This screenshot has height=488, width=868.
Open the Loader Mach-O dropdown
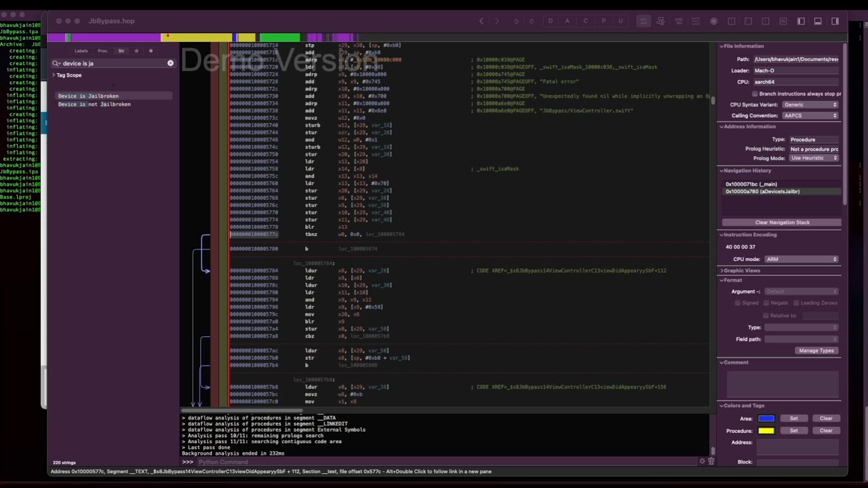point(796,70)
